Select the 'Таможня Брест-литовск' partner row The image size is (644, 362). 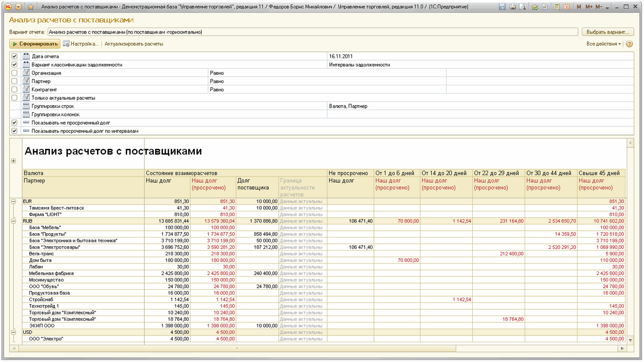(84, 208)
